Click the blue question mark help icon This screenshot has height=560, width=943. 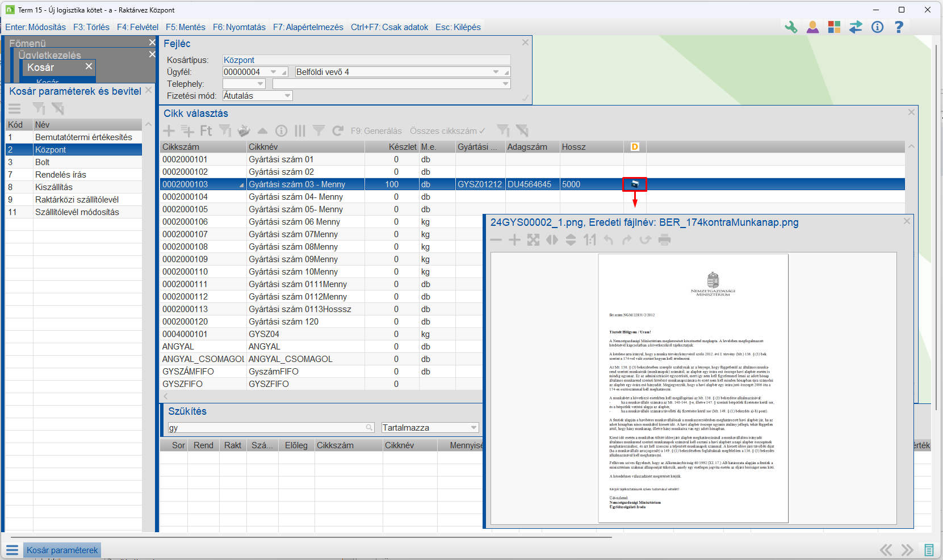click(x=899, y=27)
